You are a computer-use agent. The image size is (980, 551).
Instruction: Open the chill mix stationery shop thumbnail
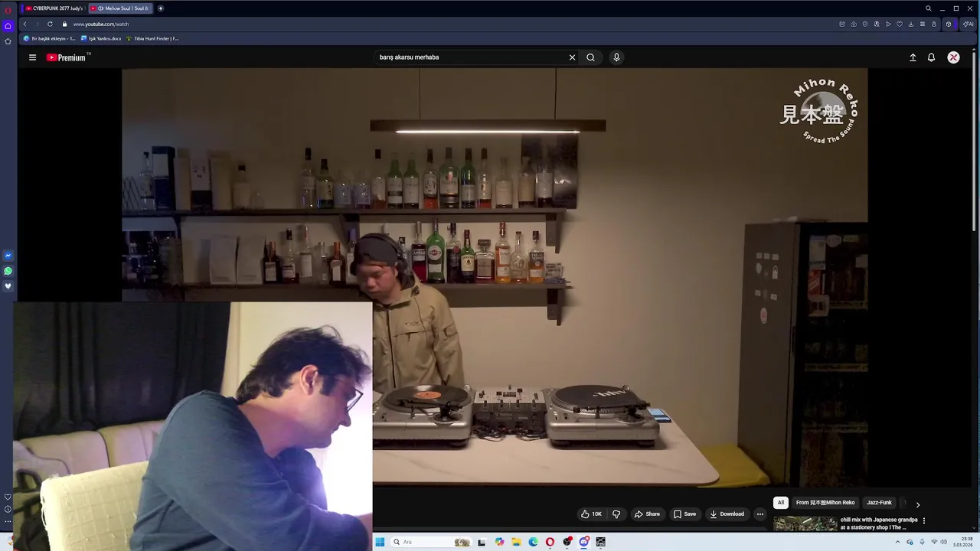pyautogui.click(x=805, y=523)
